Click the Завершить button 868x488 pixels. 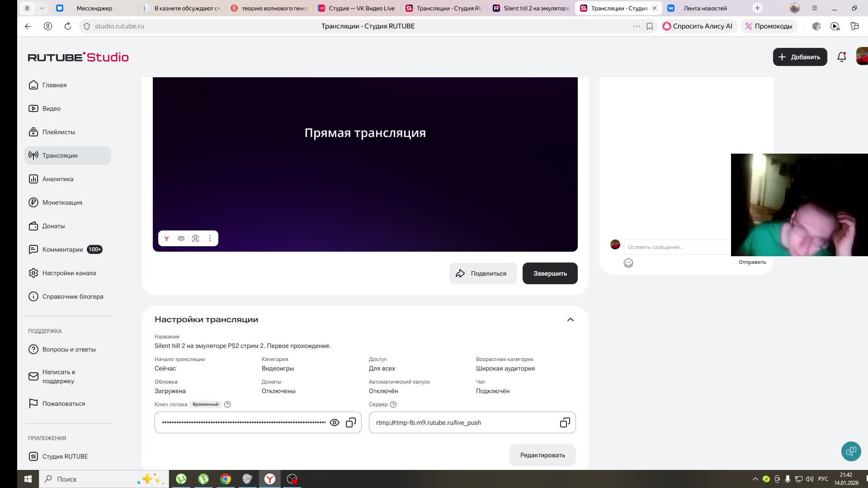coord(550,273)
